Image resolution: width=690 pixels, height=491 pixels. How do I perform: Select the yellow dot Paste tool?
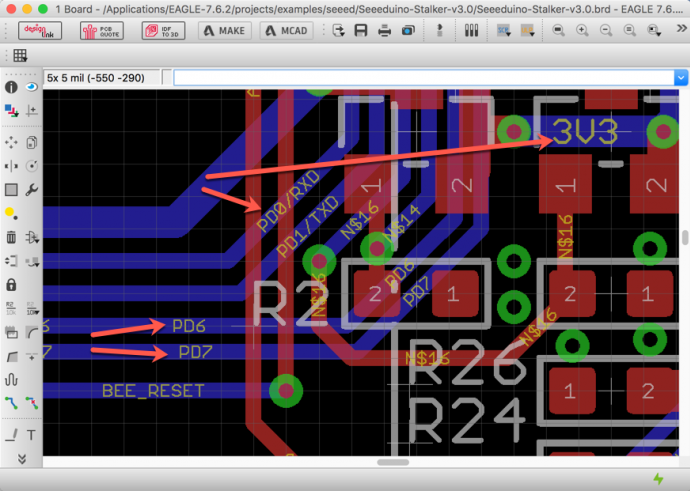click(x=11, y=213)
